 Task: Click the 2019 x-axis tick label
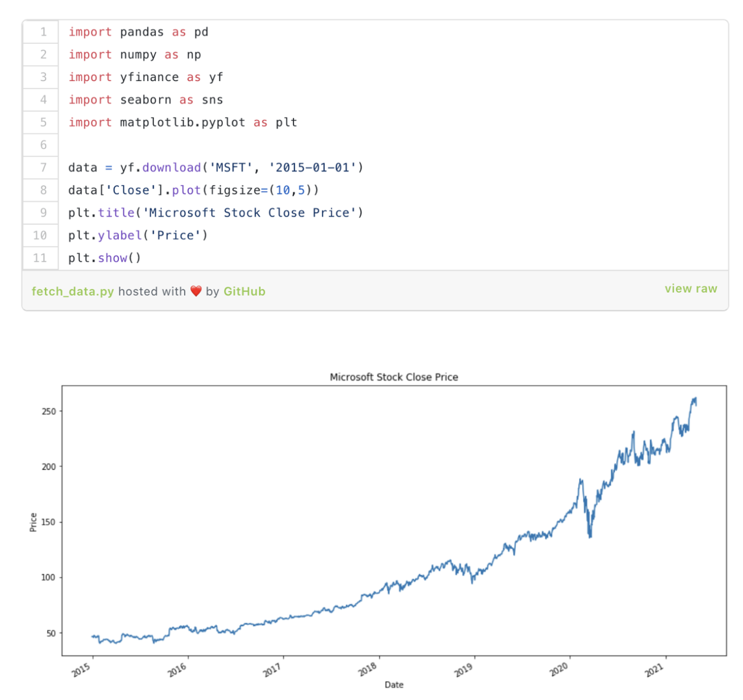point(463,670)
